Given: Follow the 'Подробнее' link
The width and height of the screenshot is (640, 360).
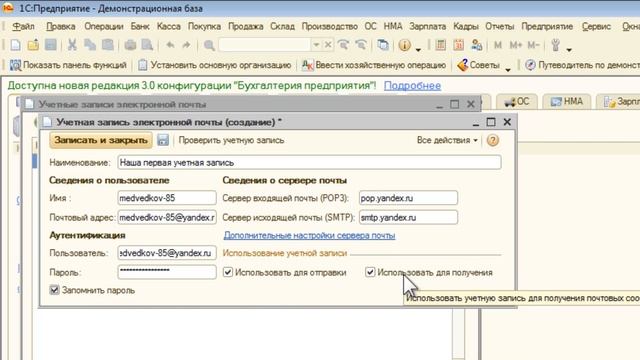Looking at the screenshot, I should [x=412, y=86].
